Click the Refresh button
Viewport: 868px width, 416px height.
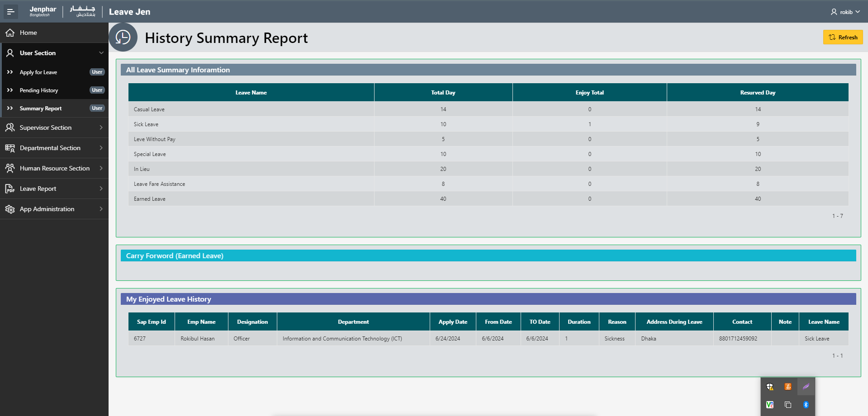(x=843, y=37)
